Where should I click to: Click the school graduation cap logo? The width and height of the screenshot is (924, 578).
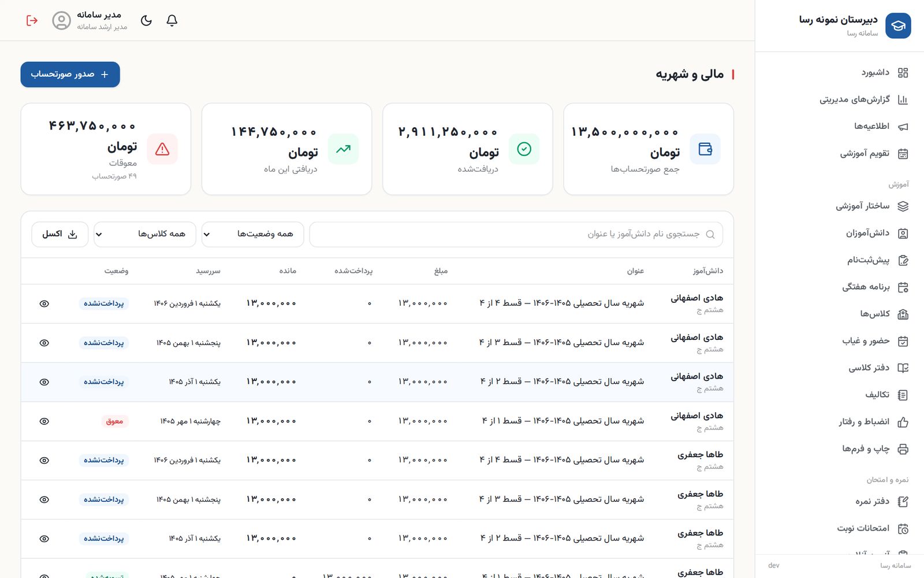[x=898, y=25]
